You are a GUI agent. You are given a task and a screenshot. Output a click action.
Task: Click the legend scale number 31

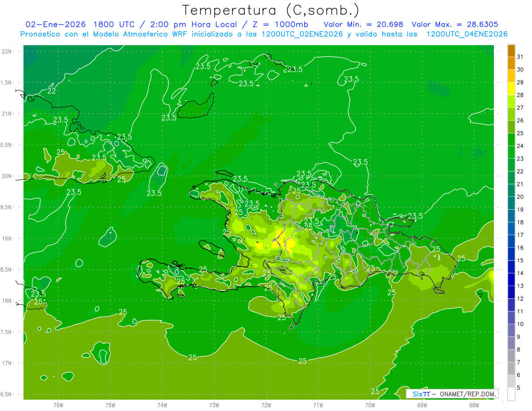(520, 57)
